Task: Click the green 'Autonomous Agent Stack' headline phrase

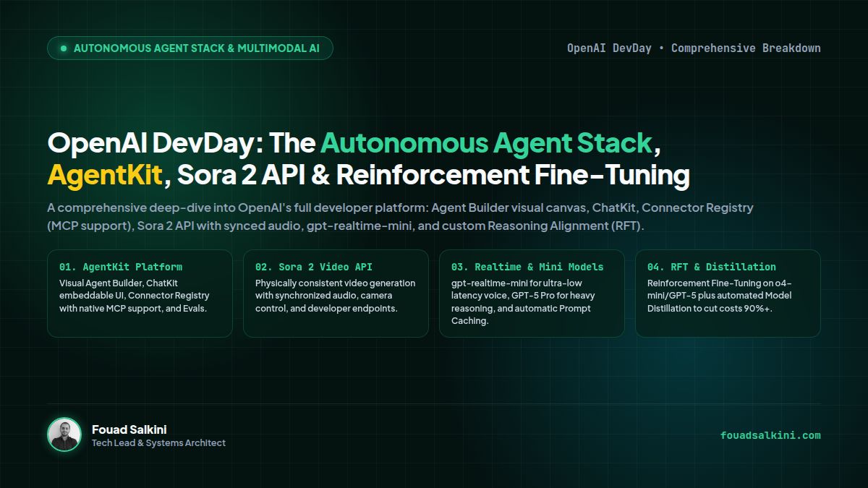Action: tap(487, 143)
